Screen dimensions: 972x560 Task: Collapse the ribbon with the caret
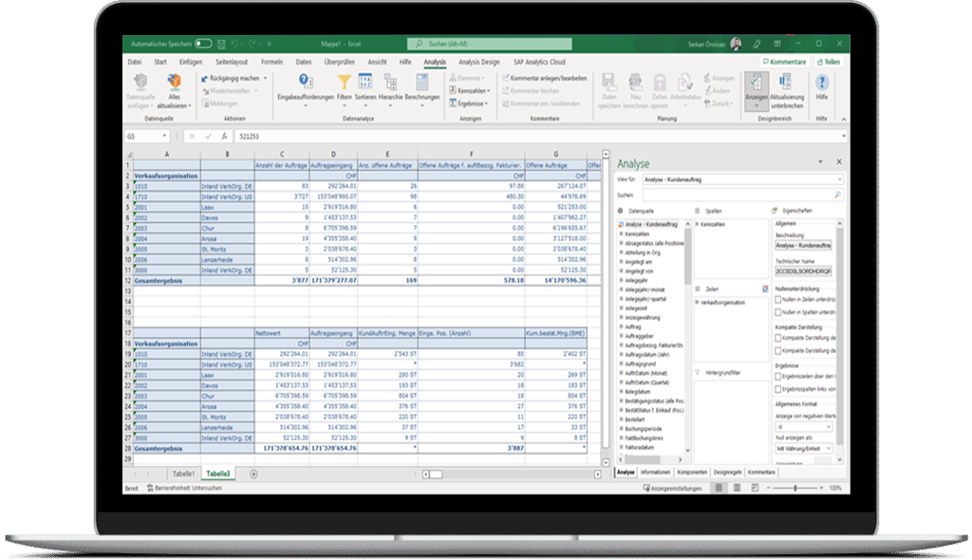843,119
